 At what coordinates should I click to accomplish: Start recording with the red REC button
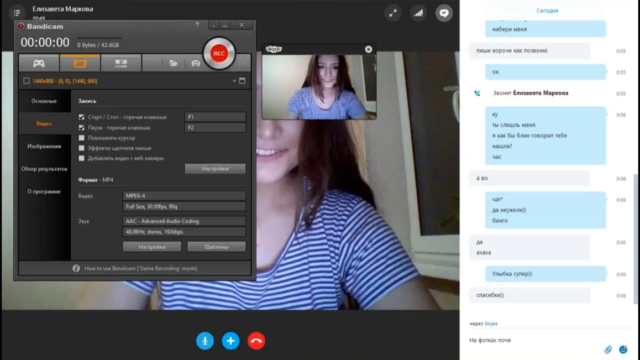coord(219,53)
